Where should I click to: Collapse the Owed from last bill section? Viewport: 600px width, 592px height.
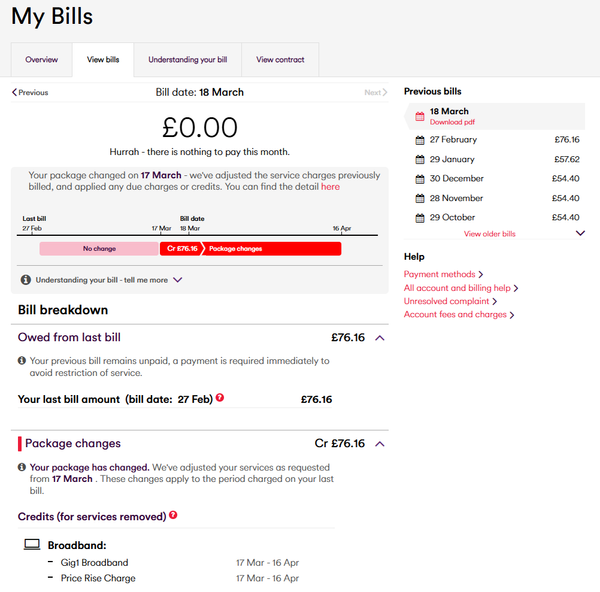pyautogui.click(x=380, y=338)
